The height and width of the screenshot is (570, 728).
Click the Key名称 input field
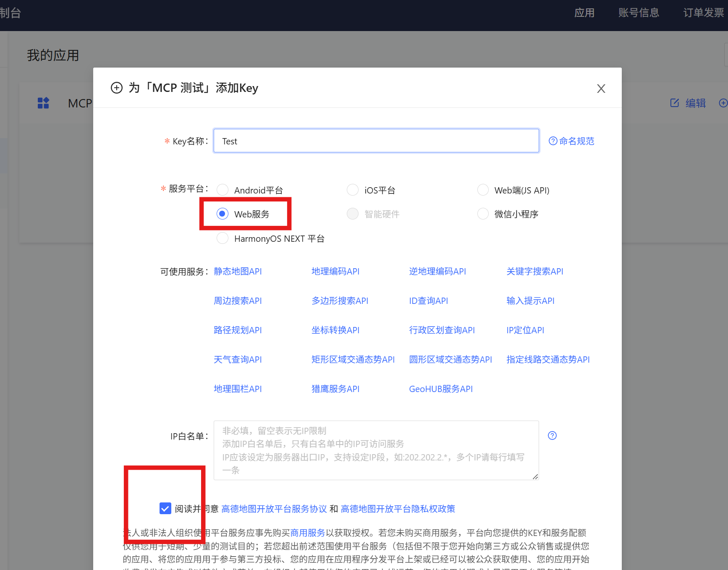376,141
